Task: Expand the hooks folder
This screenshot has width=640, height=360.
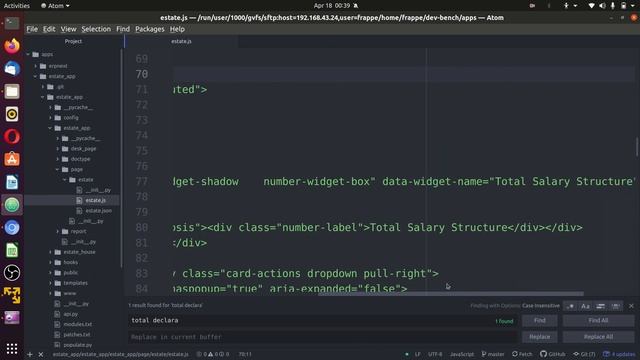Action: tap(50, 262)
